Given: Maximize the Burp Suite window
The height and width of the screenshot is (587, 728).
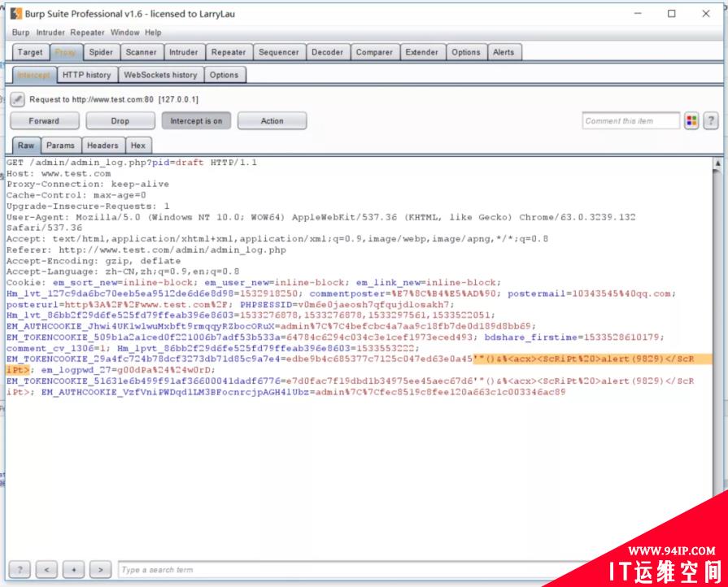Looking at the screenshot, I should [x=671, y=14].
